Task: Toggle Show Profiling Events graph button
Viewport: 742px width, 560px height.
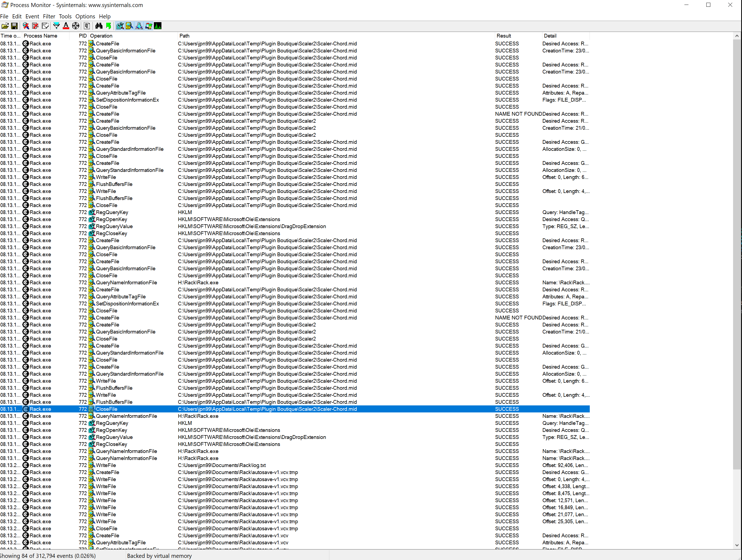Action: click(x=158, y=26)
